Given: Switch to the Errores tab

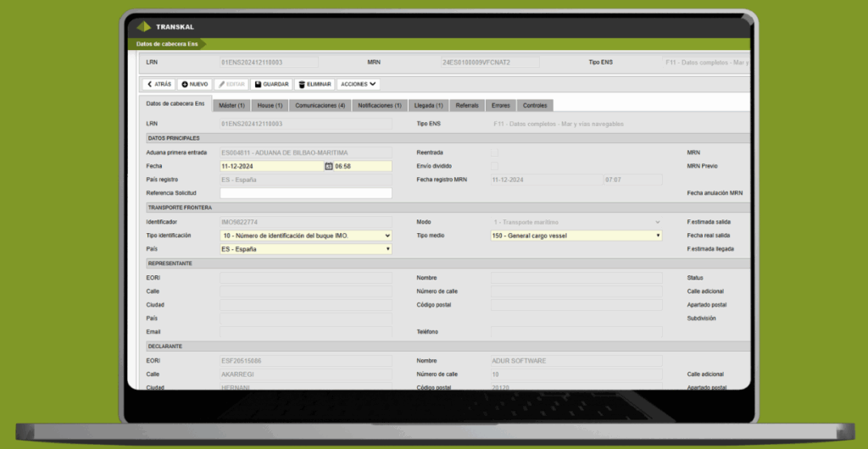Looking at the screenshot, I should [x=500, y=106].
